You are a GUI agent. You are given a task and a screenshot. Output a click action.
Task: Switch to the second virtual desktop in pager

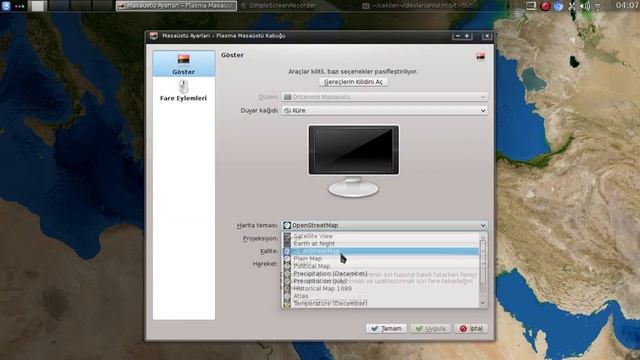[x=59, y=5]
